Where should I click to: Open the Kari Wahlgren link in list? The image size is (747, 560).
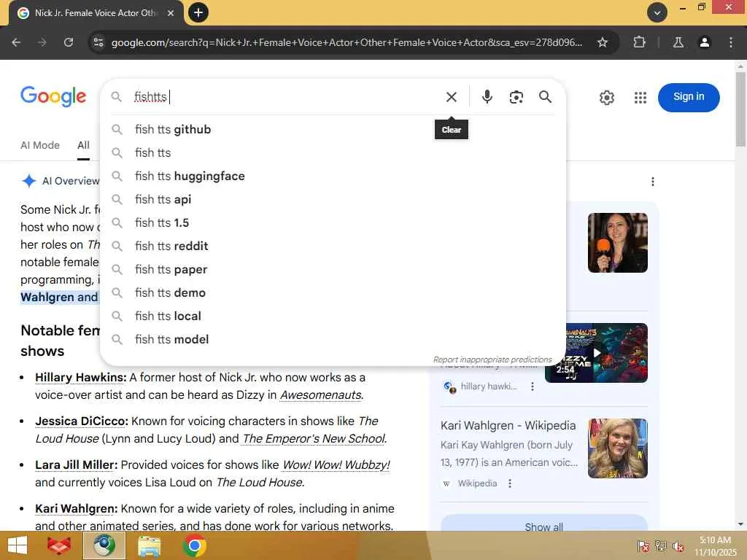[x=76, y=509]
